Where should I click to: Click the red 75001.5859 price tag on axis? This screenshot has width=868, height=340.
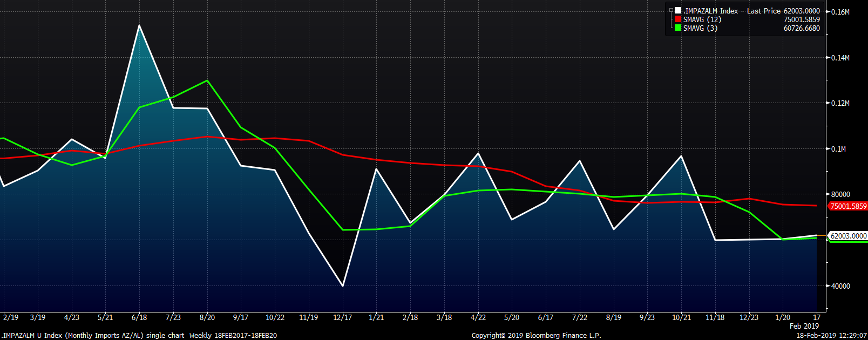click(x=848, y=206)
